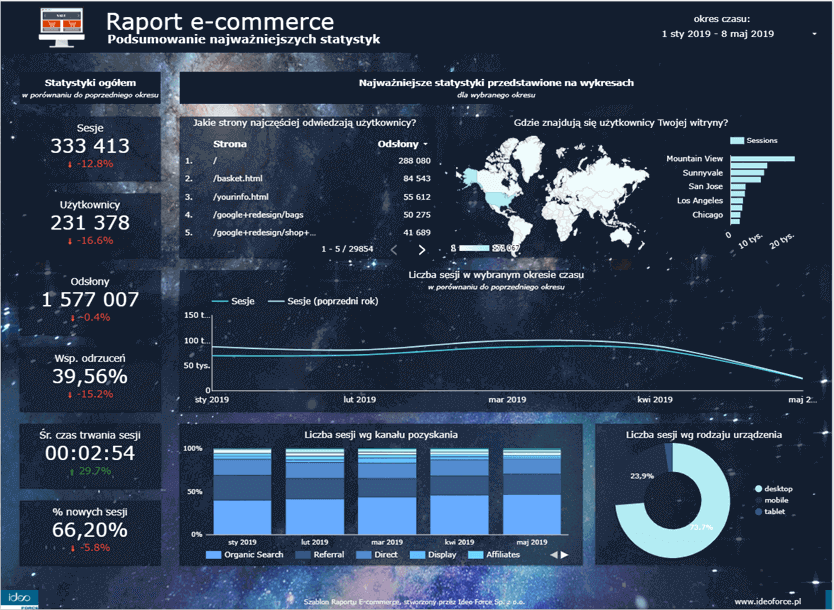The height and width of the screenshot is (610, 834).
Task: Click the next page arrow under the pages table
Action: pos(423,248)
